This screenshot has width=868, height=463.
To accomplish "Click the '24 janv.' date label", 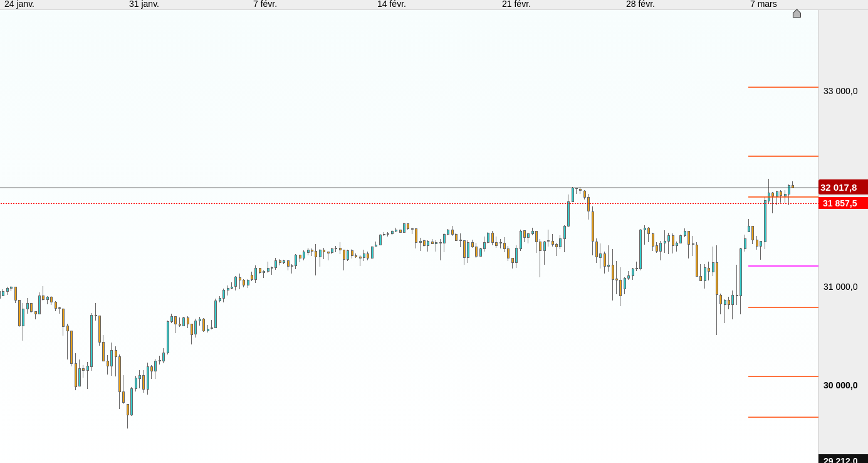I will [x=19, y=4].
